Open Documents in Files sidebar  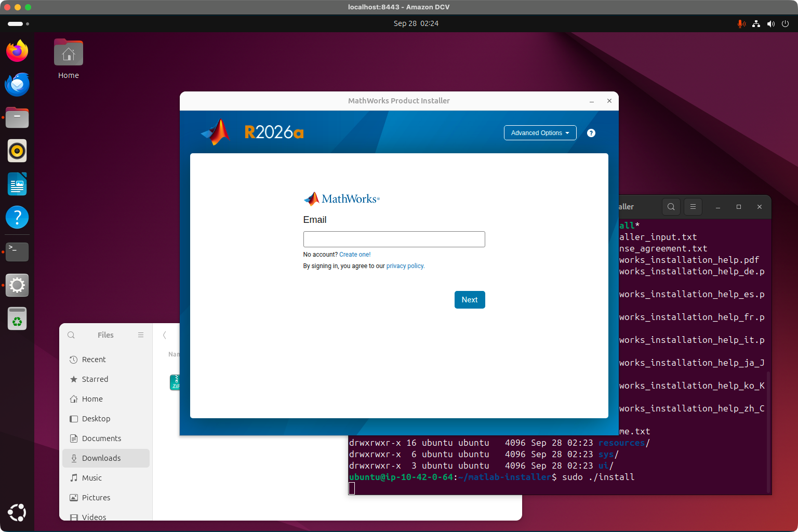coord(106,438)
